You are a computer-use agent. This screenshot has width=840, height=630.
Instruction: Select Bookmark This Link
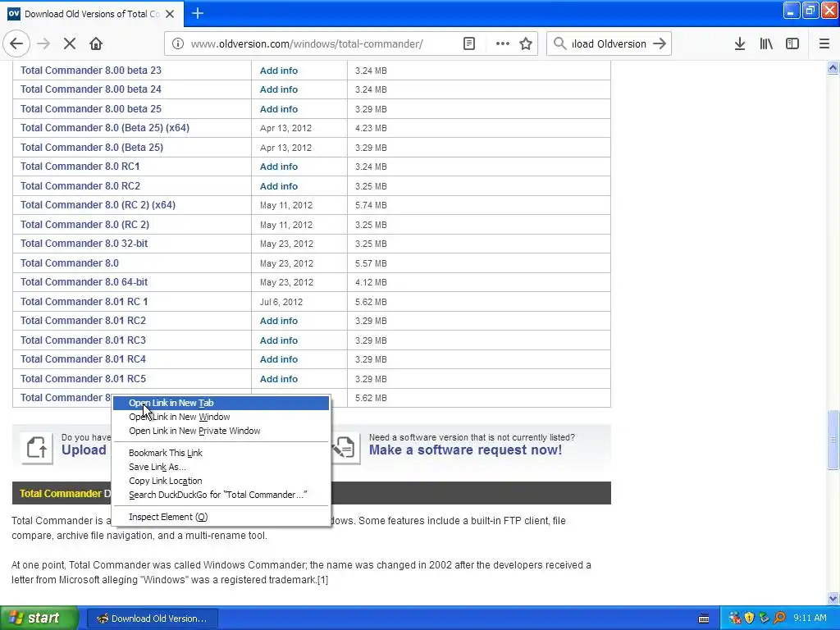click(x=221, y=453)
